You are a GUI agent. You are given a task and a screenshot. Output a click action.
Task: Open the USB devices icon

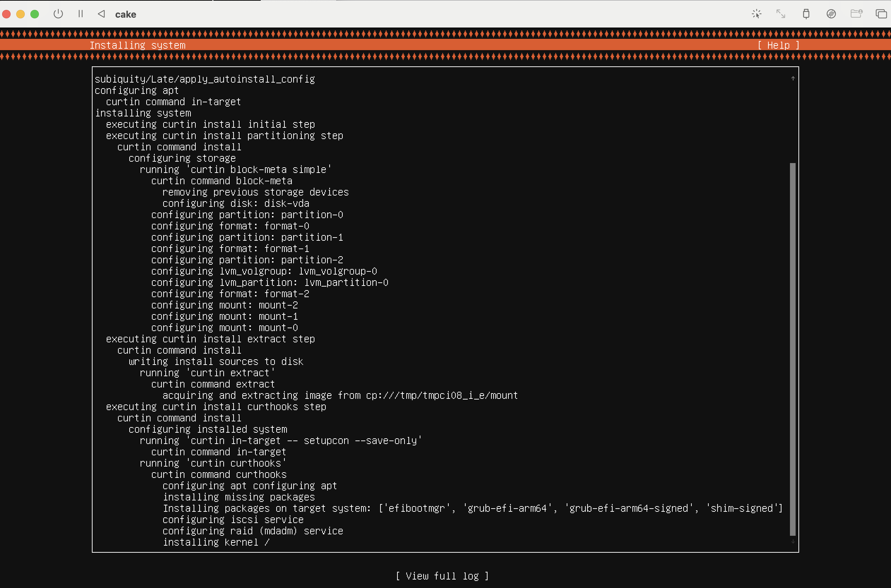[x=806, y=14]
